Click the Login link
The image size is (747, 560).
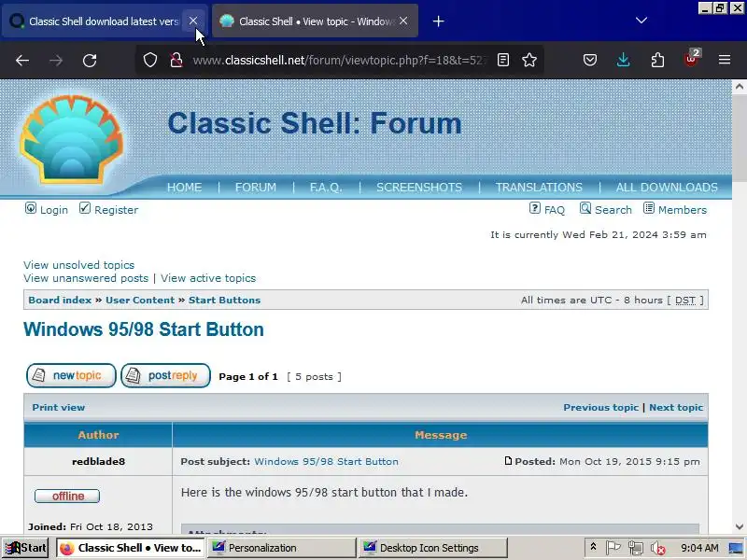coord(54,210)
